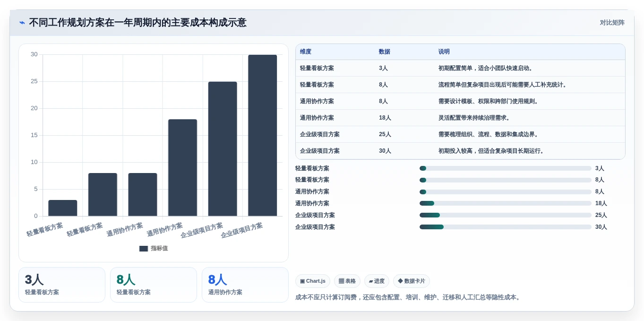The image size is (644, 321).
Task: Open the 对比矩阵 label in the header
Action: [x=612, y=23]
